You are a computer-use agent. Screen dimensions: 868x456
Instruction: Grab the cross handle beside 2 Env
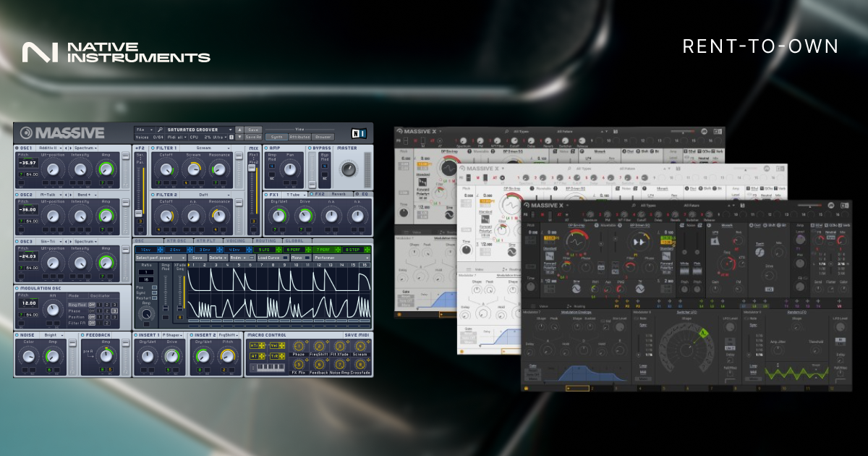tap(190, 250)
